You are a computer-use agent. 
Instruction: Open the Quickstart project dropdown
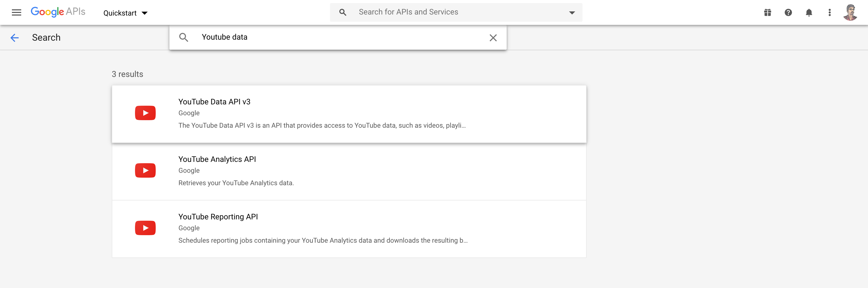(x=125, y=13)
